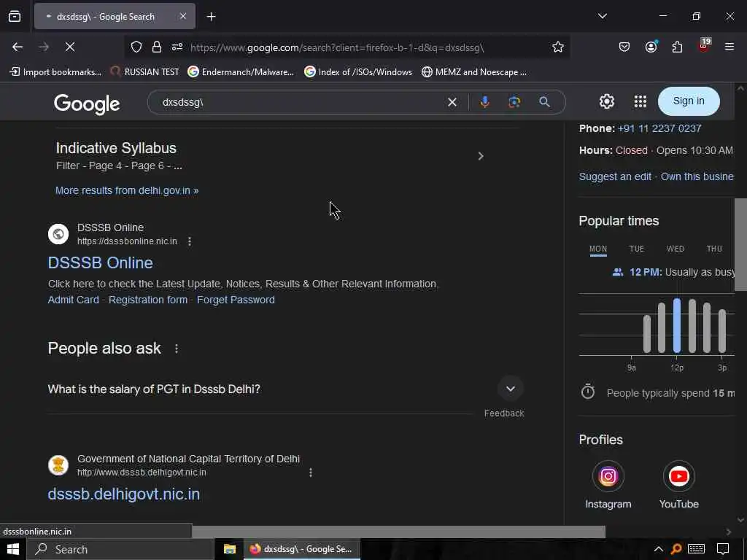Open site permissions icon in address bar
The height and width of the screenshot is (560, 747).
[177, 47]
